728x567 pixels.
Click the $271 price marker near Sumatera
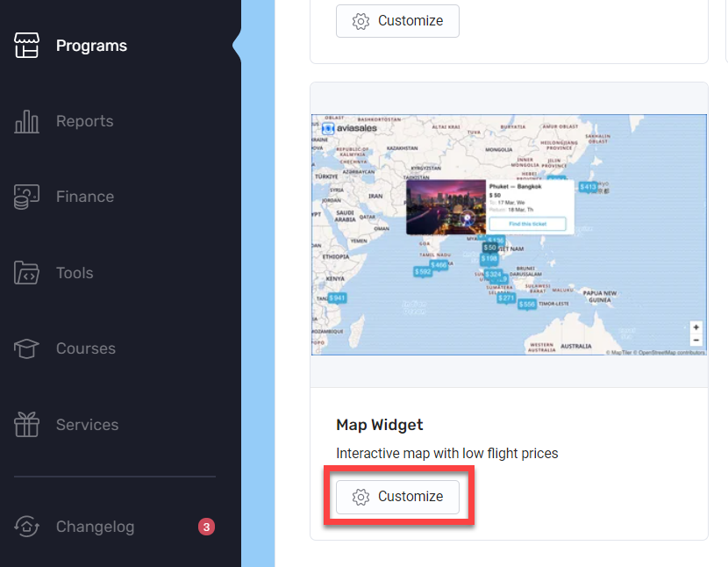click(506, 298)
